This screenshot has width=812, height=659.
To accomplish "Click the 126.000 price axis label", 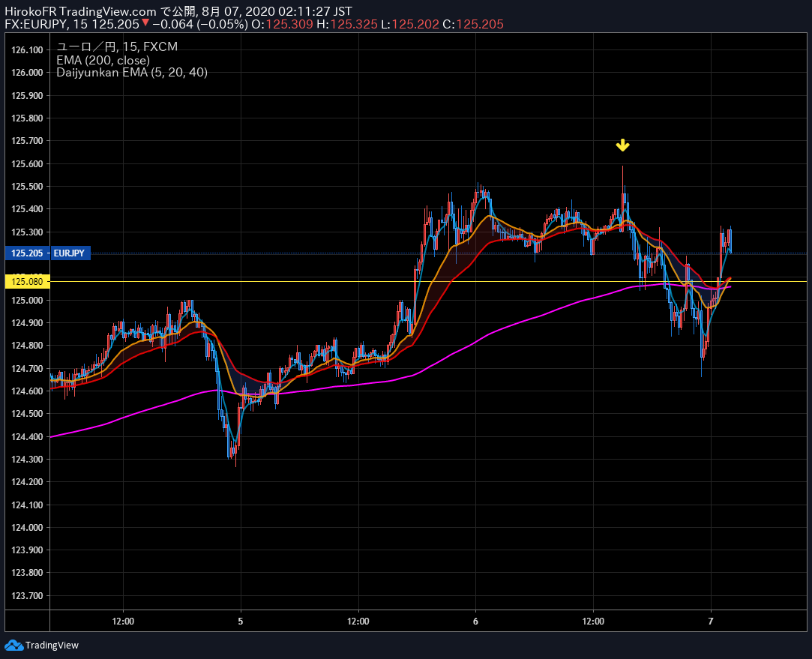I will point(27,73).
